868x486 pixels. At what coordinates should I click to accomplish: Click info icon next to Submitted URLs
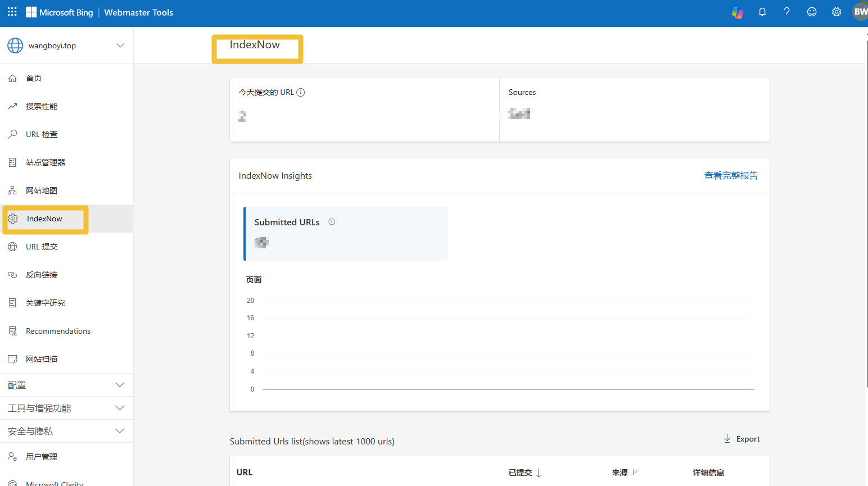tap(332, 222)
